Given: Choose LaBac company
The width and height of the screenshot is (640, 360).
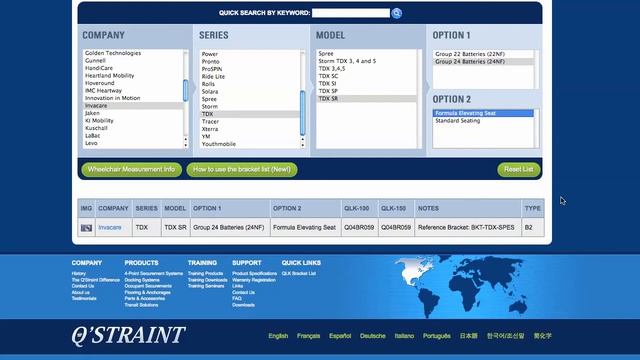Looking at the screenshot, I should click(x=93, y=136).
